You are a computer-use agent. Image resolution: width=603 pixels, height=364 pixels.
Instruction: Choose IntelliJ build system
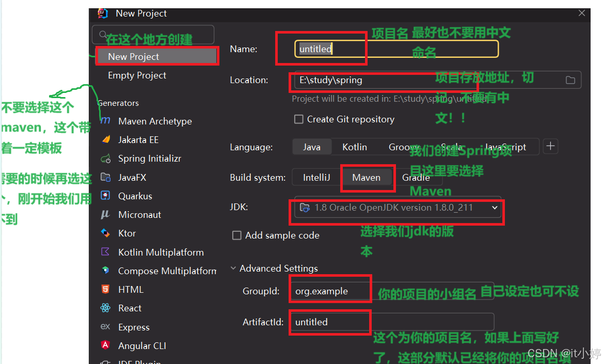[316, 178]
